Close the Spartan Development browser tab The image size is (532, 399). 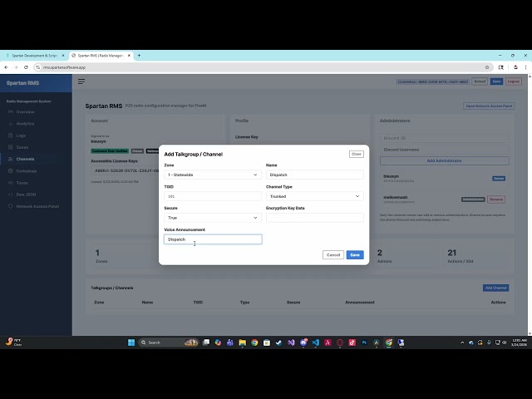tap(63, 56)
